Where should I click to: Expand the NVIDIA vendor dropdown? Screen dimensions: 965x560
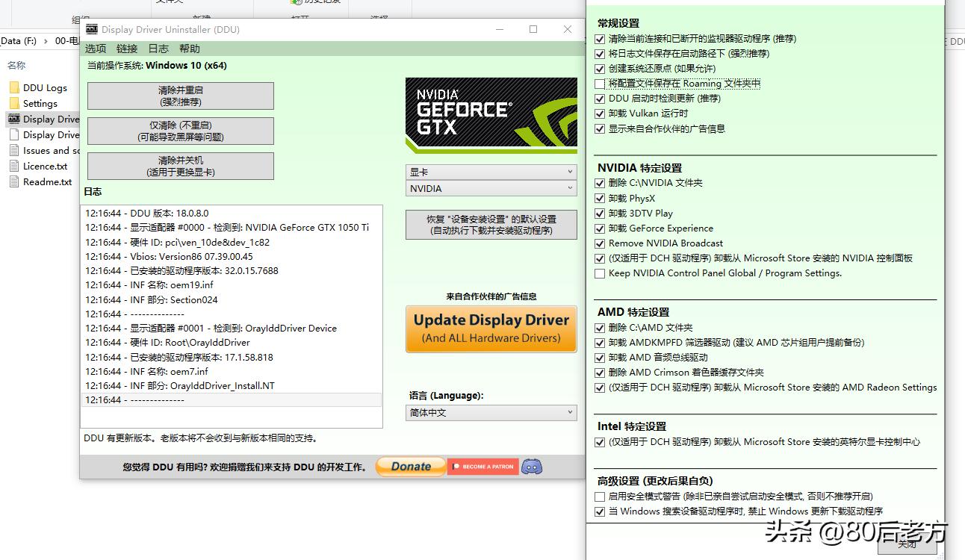pyautogui.click(x=491, y=189)
